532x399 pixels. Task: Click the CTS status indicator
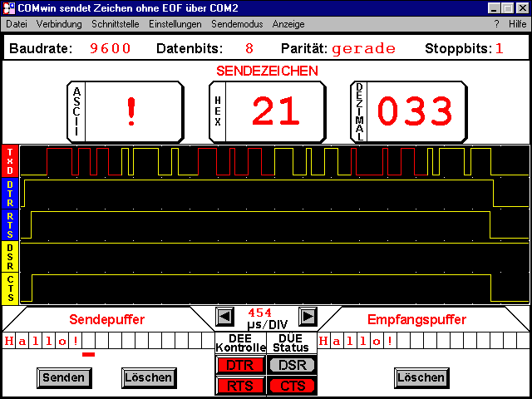292,385
